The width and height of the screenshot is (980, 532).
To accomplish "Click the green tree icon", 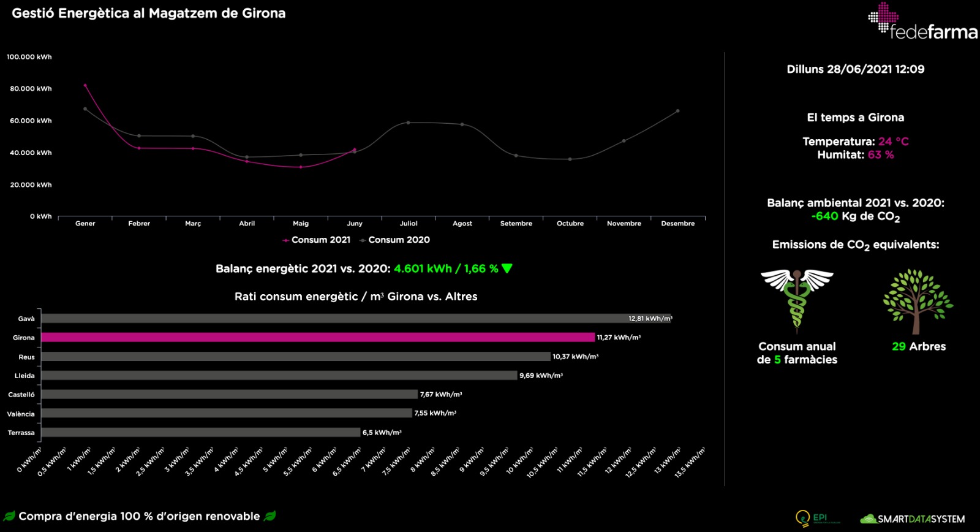I will [x=917, y=300].
